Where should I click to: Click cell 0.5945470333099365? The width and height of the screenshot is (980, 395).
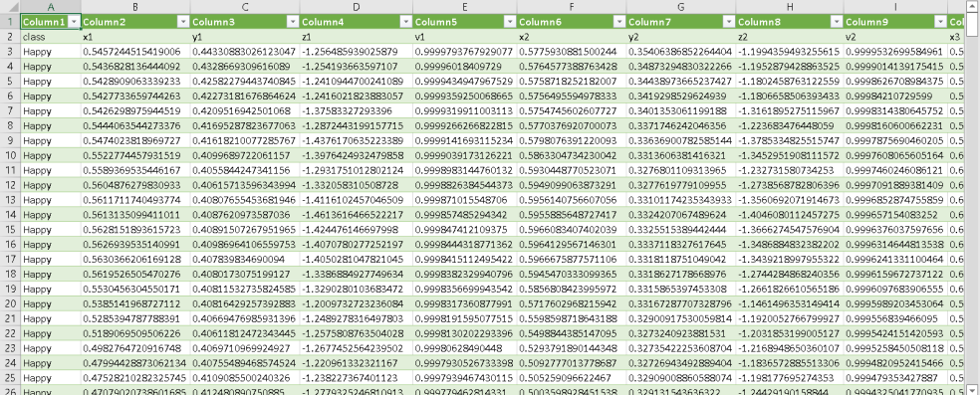click(x=572, y=274)
